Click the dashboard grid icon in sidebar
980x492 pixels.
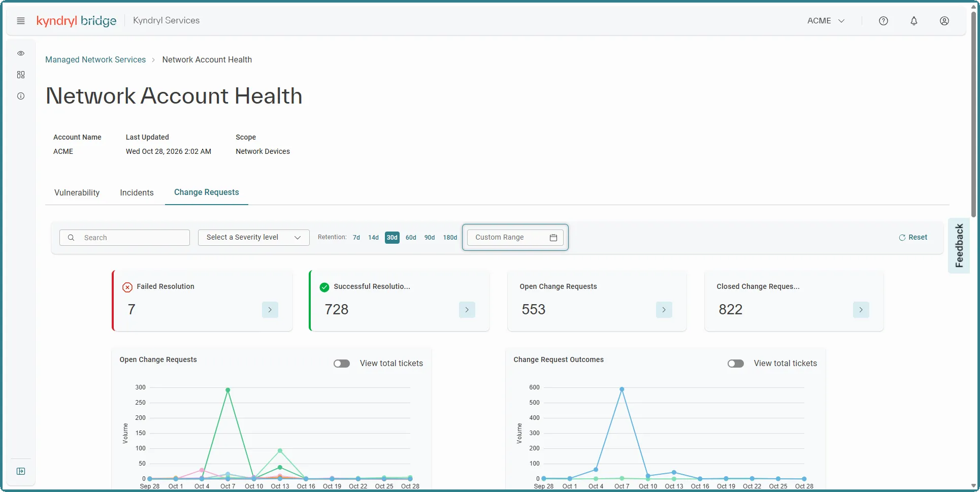pos(21,75)
